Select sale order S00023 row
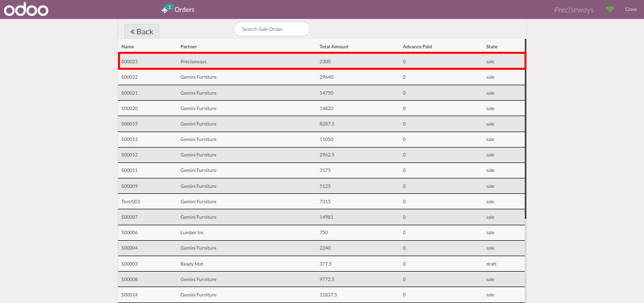 322,61
